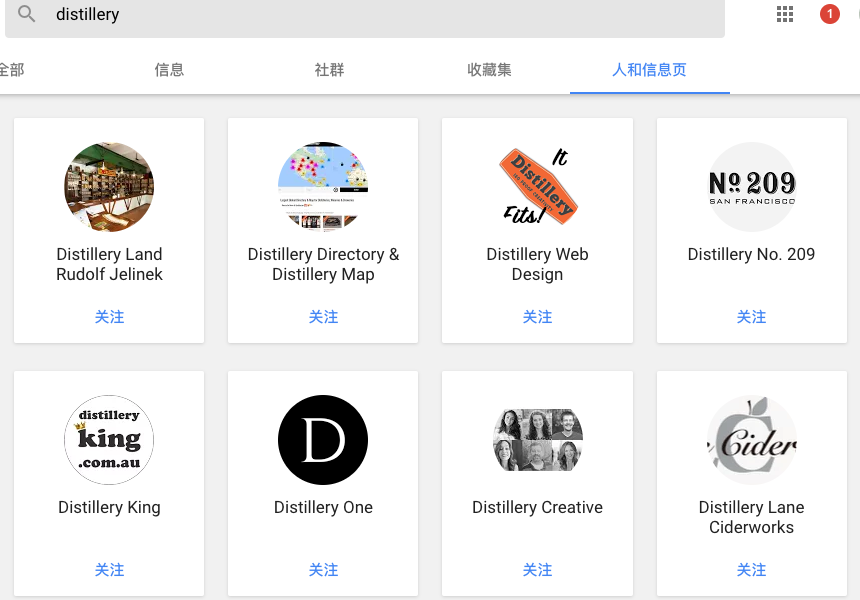Follow Distillery Creative with 关注 button

point(537,569)
